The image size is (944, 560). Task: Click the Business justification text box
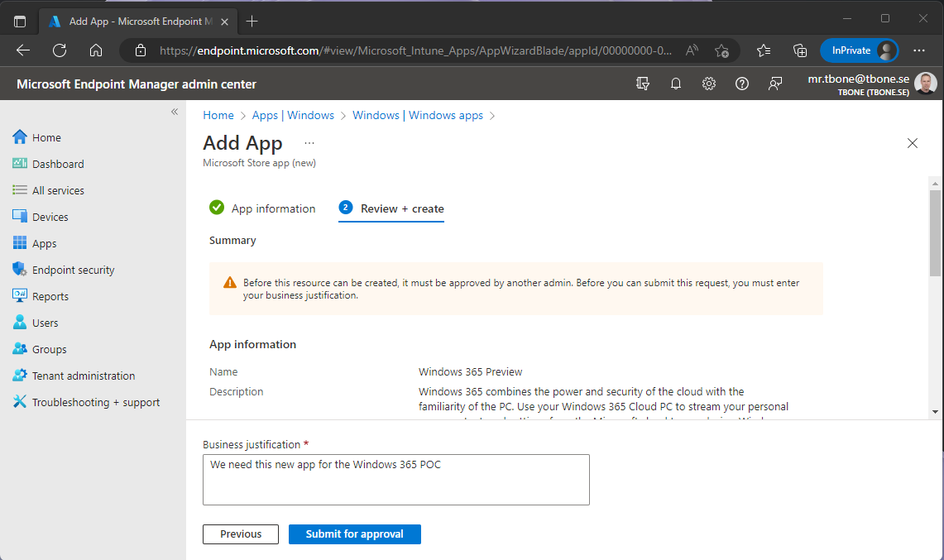[395, 480]
